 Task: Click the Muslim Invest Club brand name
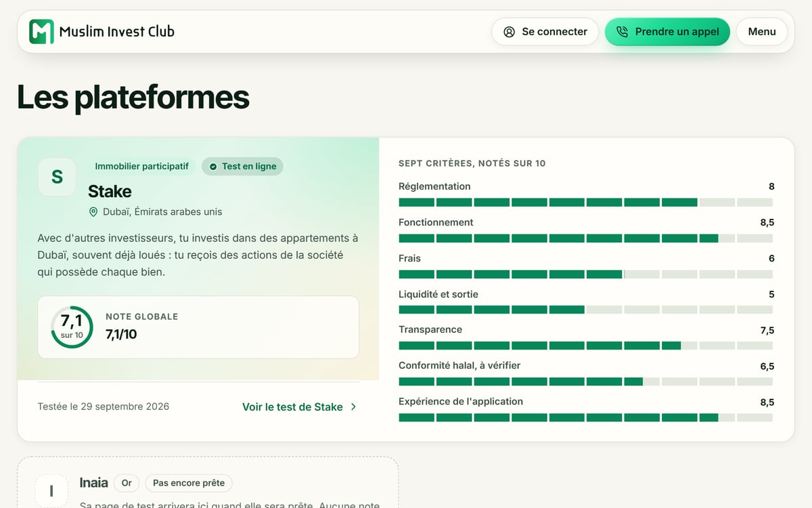click(x=116, y=31)
